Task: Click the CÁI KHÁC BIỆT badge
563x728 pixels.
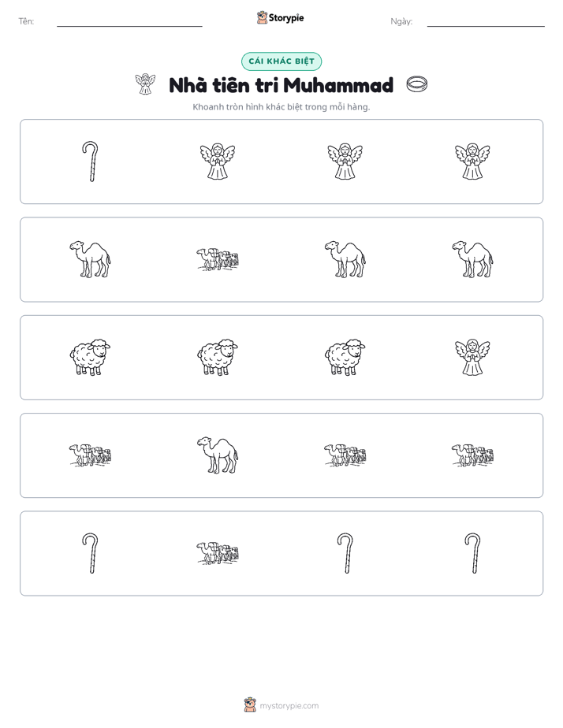Action: point(281,61)
